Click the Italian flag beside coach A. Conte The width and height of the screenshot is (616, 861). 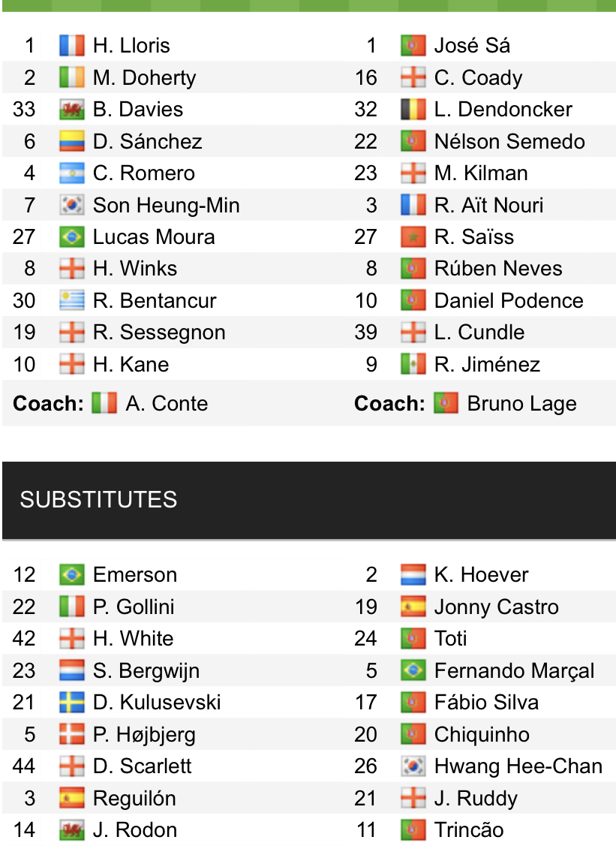coord(104,403)
